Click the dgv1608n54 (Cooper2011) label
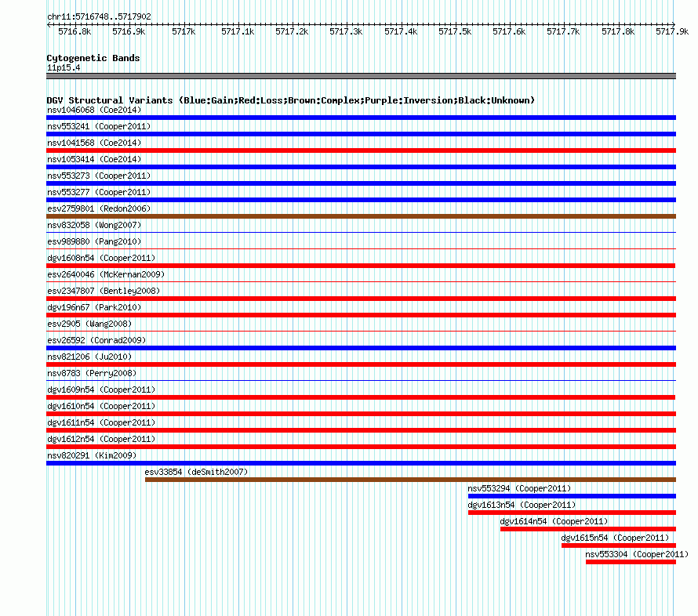This screenshot has height=616, width=698. pyautogui.click(x=101, y=258)
